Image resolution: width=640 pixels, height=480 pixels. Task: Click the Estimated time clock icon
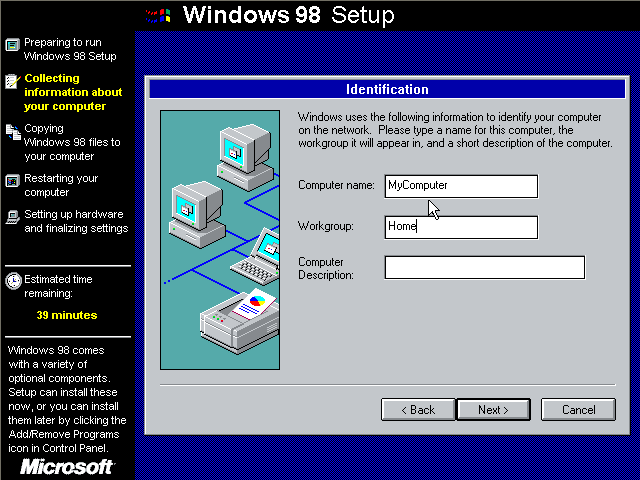[x=13, y=280]
